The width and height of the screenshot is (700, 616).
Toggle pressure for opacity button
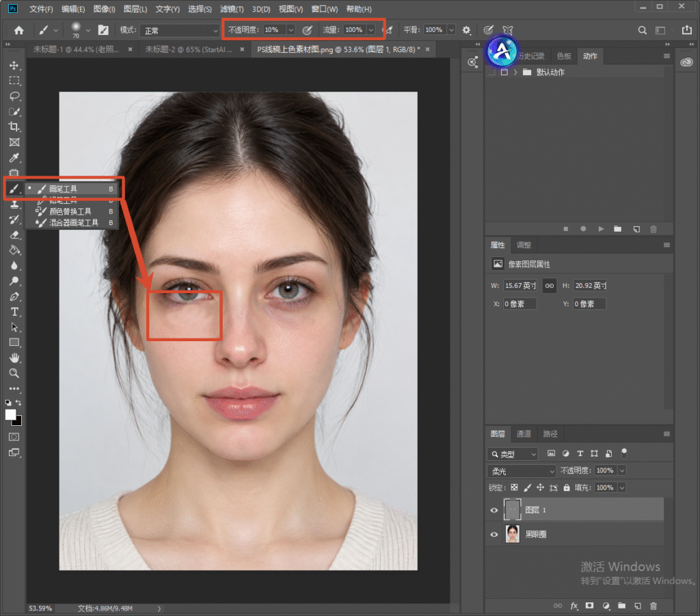pyautogui.click(x=307, y=30)
